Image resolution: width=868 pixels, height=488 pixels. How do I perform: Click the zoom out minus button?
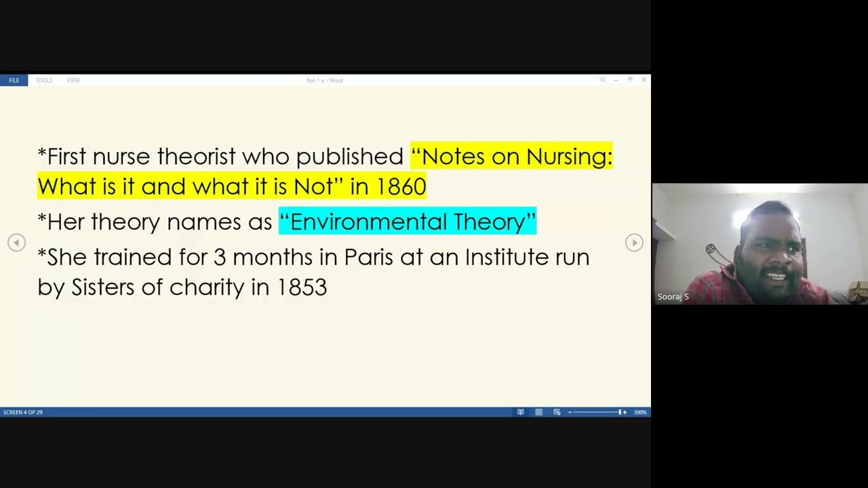tap(570, 412)
